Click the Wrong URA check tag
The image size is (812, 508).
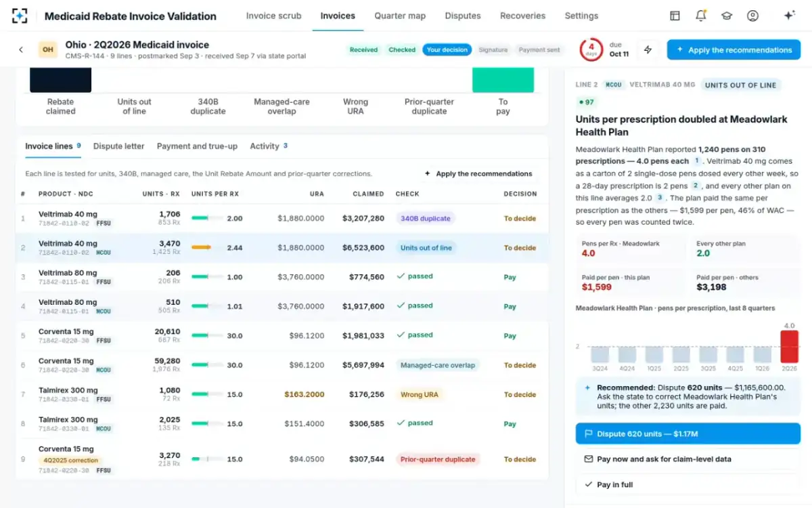click(420, 394)
